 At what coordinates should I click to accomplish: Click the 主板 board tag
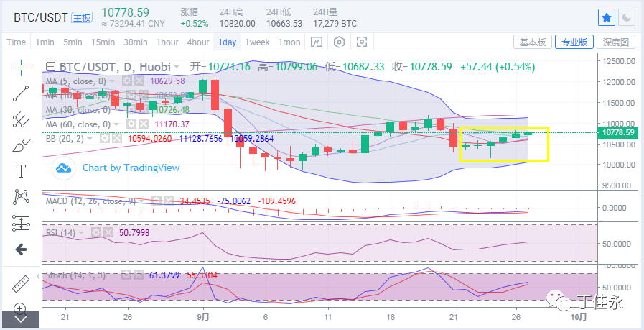tap(83, 17)
